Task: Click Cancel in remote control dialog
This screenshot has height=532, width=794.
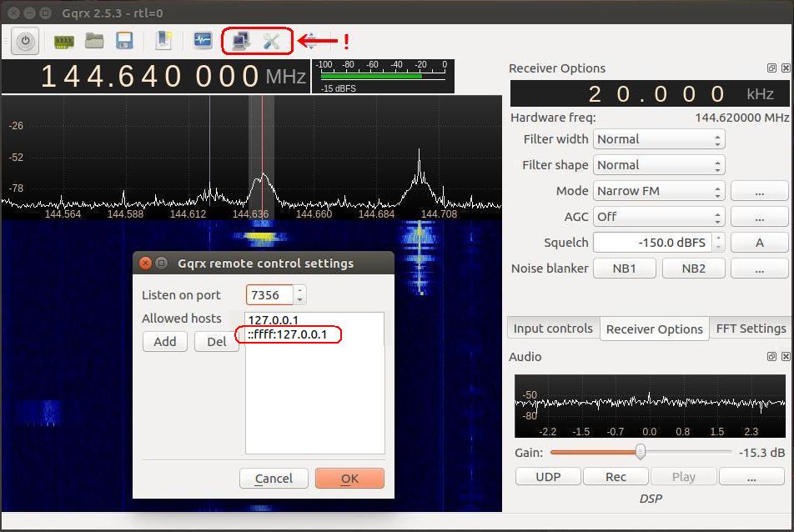Action: 274,479
